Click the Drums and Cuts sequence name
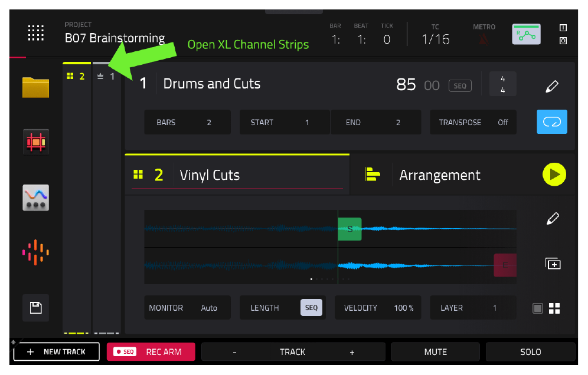 [211, 84]
